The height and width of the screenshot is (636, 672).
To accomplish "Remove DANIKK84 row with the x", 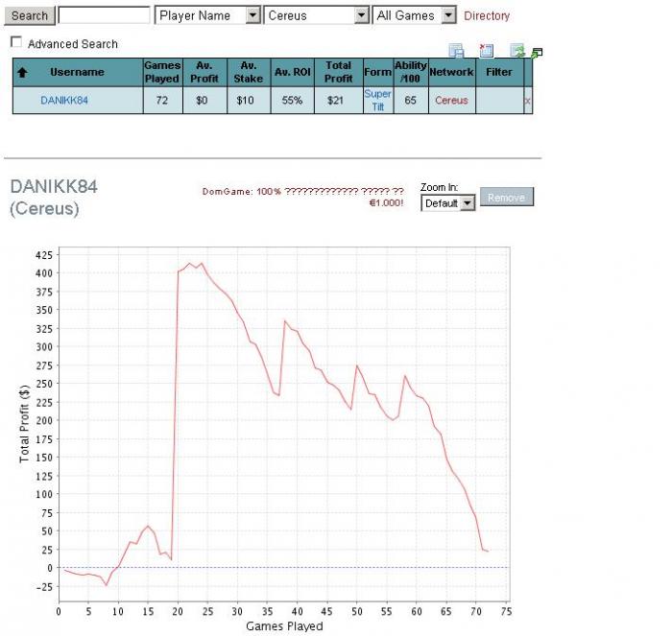I will [x=528, y=101].
